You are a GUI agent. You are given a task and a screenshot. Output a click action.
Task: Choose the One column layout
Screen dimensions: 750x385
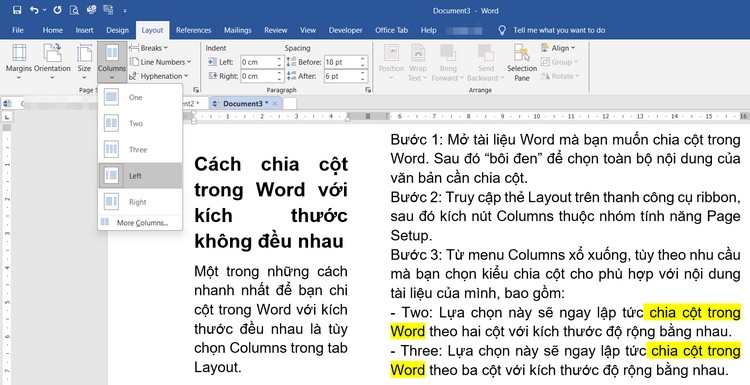140,97
